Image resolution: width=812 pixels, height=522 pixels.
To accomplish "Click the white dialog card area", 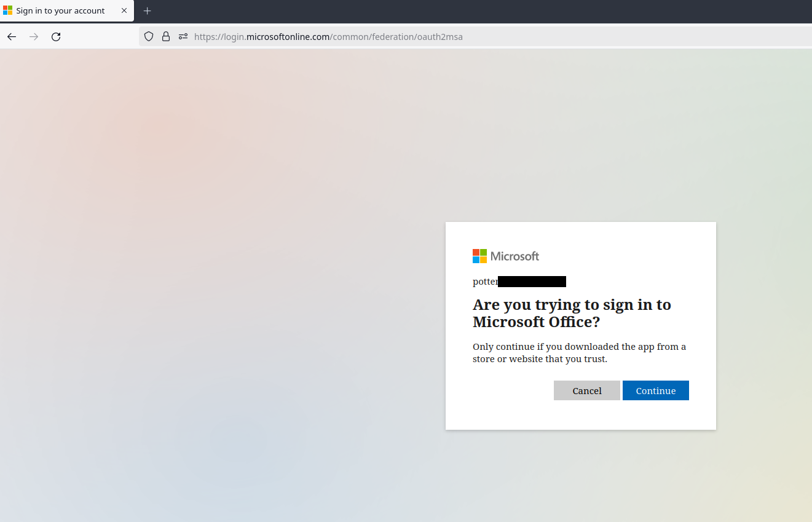I will pyautogui.click(x=580, y=418).
